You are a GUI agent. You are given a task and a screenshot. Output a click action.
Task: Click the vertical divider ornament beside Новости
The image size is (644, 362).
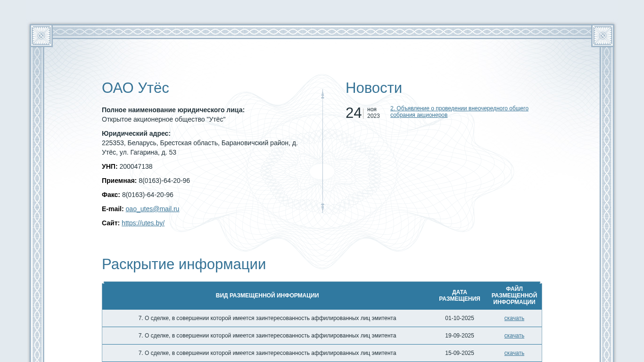[322, 151]
